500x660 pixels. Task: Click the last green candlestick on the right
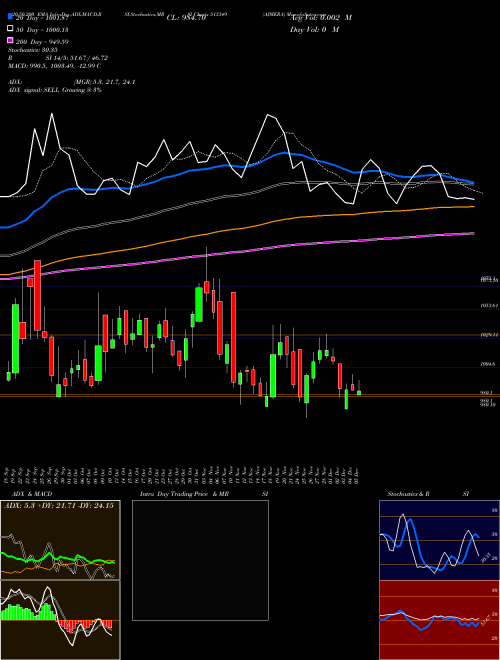(359, 393)
